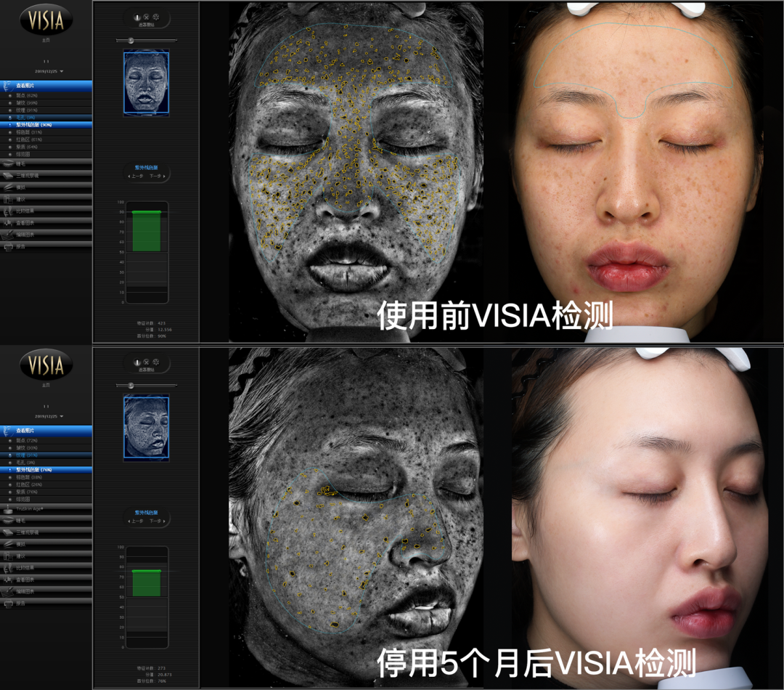Image resolution: width=784 pixels, height=690 pixels.
Task: Select 紫质 (76%) analysis option
Action: click(x=46, y=492)
